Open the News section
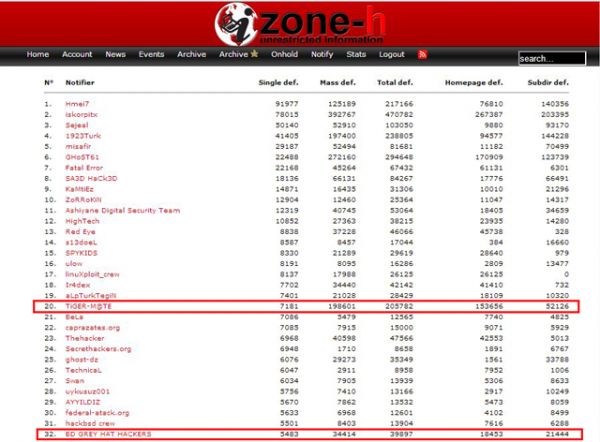 coord(116,54)
